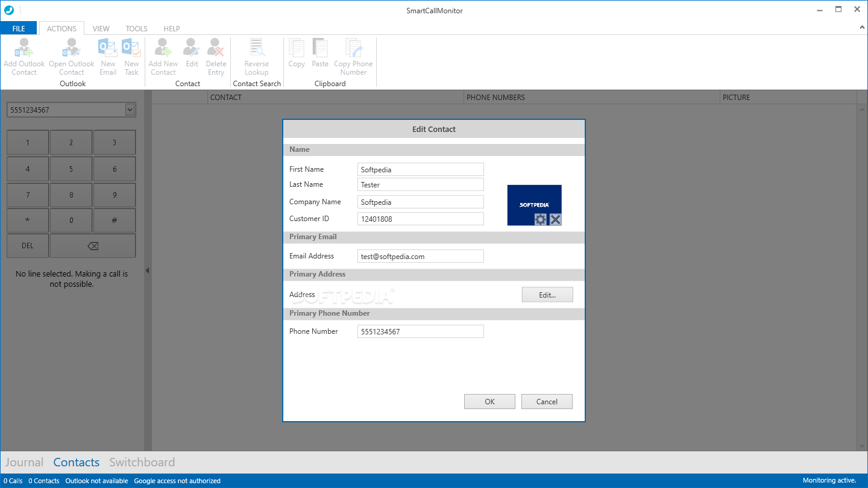
Task: Click the asterisk dial pad key
Action: [28, 221]
